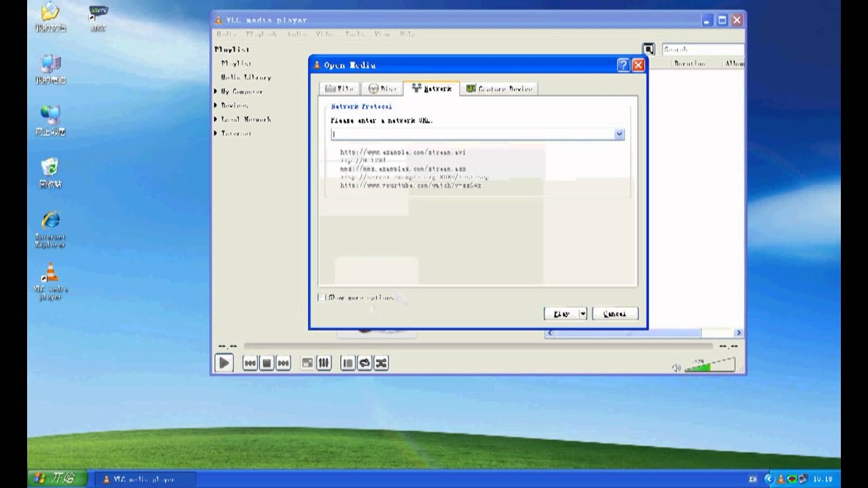Open extended settings equalizer icon
This screenshot has width=868, height=488.
[323, 363]
